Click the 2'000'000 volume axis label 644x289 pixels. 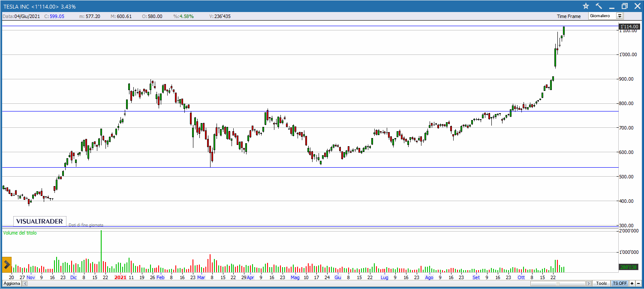[629, 231]
